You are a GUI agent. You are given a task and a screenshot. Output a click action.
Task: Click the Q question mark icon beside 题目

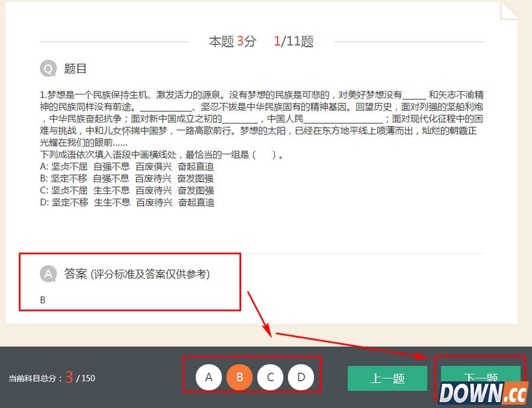click(x=47, y=69)
